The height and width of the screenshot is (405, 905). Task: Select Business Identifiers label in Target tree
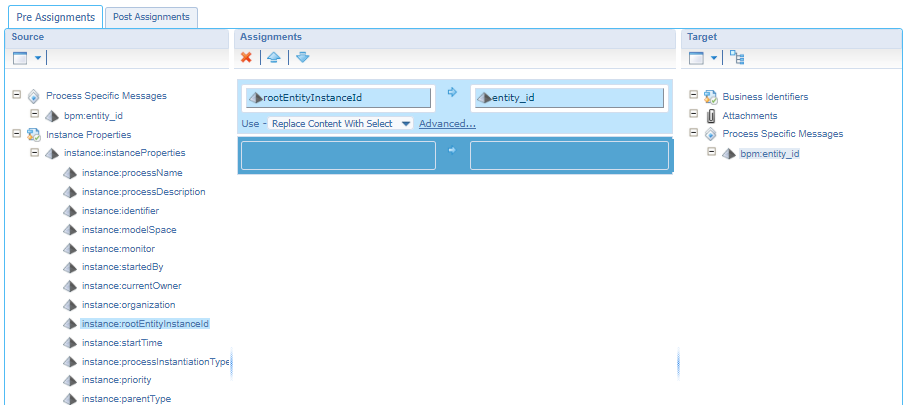tap(765, 96)
